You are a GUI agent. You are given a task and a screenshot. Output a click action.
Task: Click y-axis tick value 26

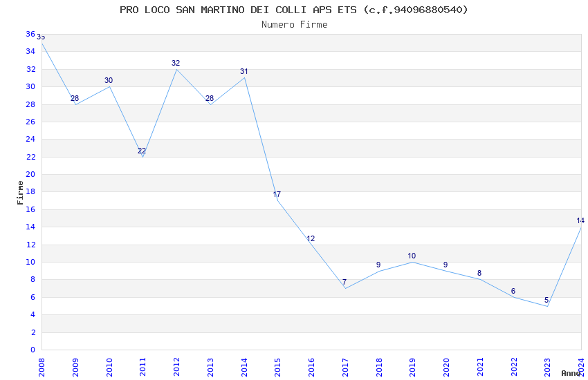click(x=30, y=122)
